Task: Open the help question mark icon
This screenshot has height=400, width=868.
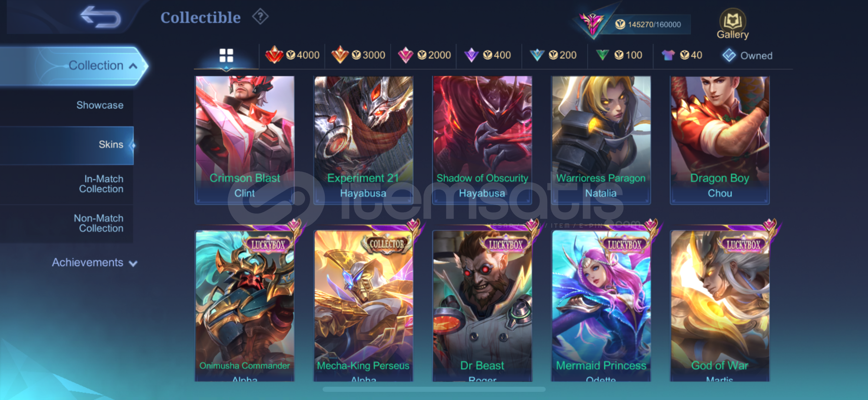Action: 260,17
